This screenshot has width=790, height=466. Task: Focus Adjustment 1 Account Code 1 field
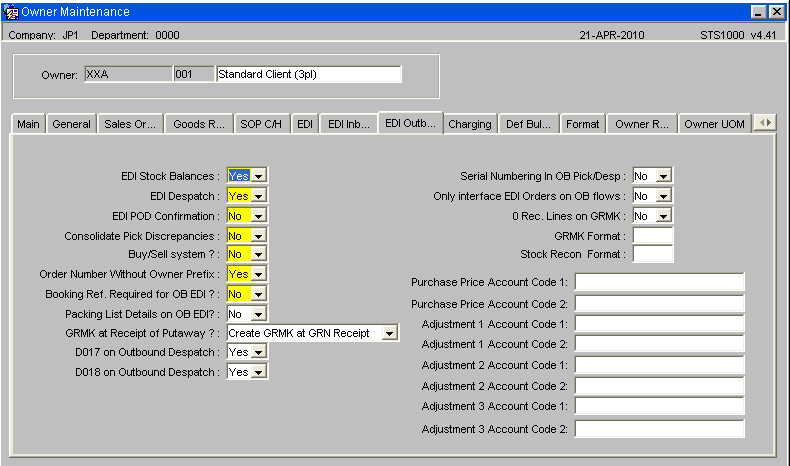click(660, 324)
